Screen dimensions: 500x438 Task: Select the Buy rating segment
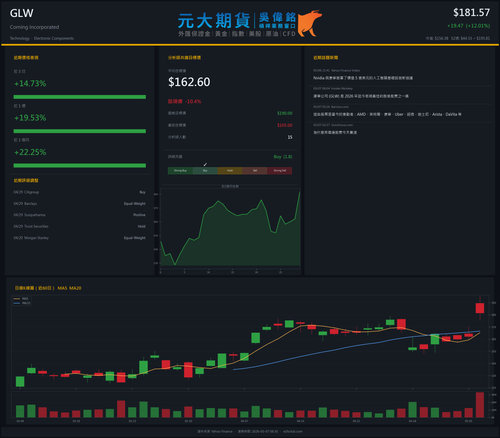205,171
